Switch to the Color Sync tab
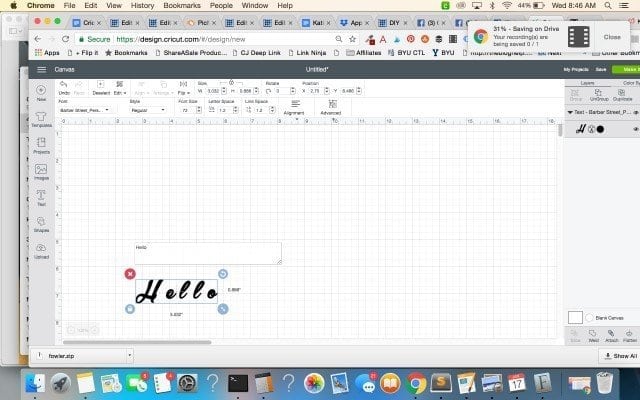This screenshot has width=640, height=400. [x=629, y=83]
